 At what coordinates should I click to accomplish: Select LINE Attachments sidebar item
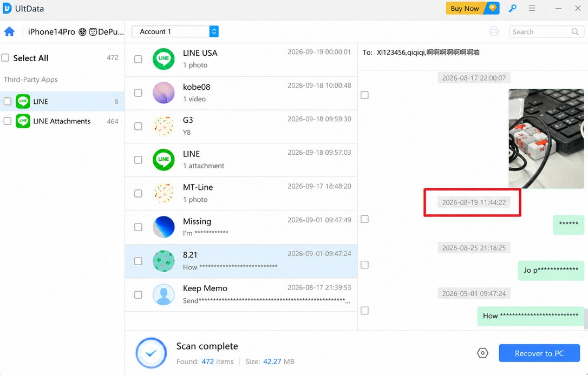[x=62, y=121]
